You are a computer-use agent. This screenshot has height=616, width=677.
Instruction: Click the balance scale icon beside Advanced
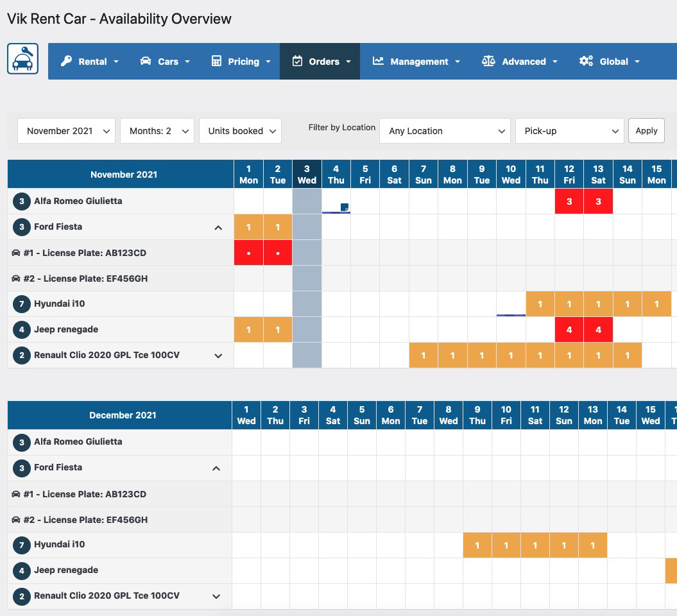tap(488, 62)
